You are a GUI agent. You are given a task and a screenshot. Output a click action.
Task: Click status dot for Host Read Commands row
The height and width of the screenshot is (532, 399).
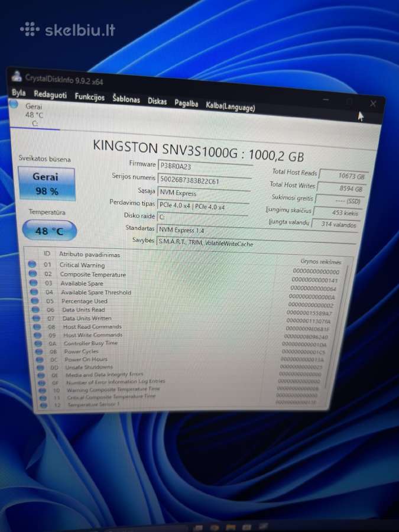pyautogui.click(x=37, y=327)
